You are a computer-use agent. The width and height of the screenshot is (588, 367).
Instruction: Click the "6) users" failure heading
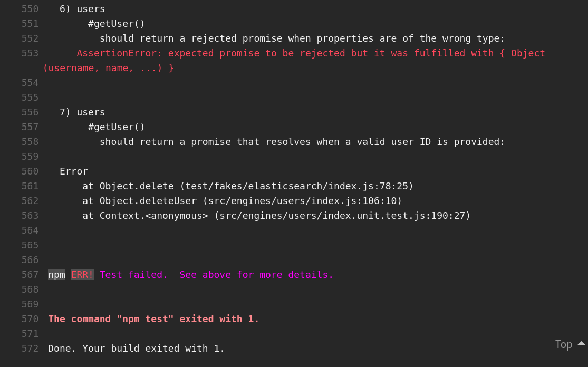pyautogui.click(x=82, y=9)
